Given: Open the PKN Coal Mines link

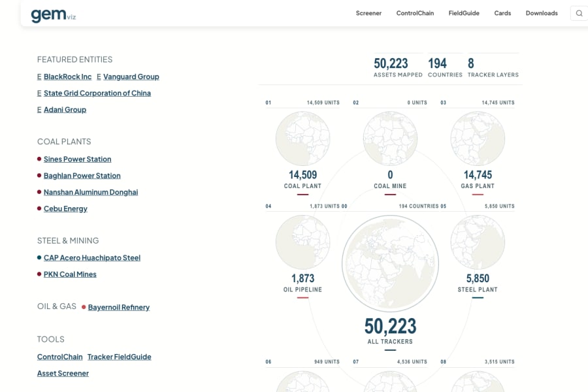Looking at the screenshot, I should (x=70, y=274).
